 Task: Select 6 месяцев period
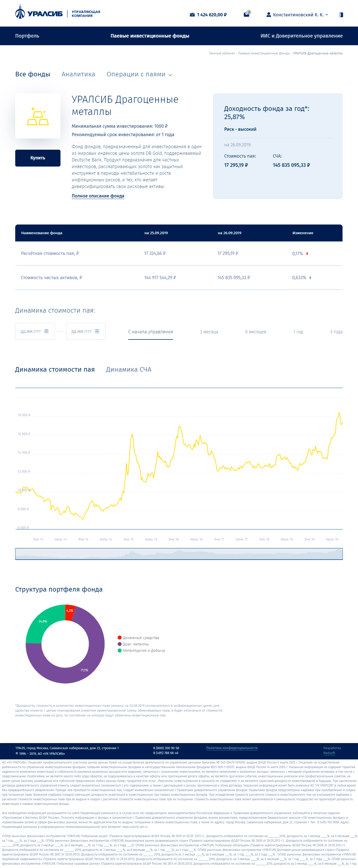[x=256, y=332]
